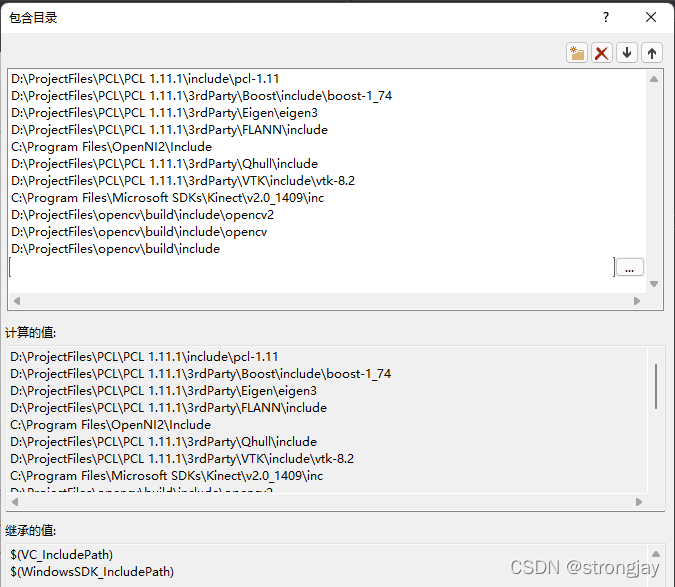The height and width of the screenshot is (587, 675).
Task: Close the 包含目录 dialog
Action: coord(651,17)
